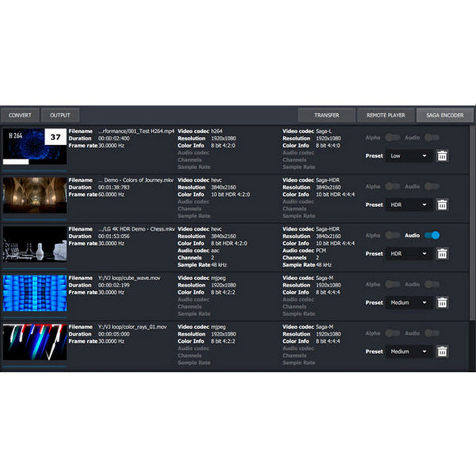Switch to the CONVERT tab
Image resolution: width=476 pixels, height=476 pixels.
pyautogui.click(x=20, y=115)
